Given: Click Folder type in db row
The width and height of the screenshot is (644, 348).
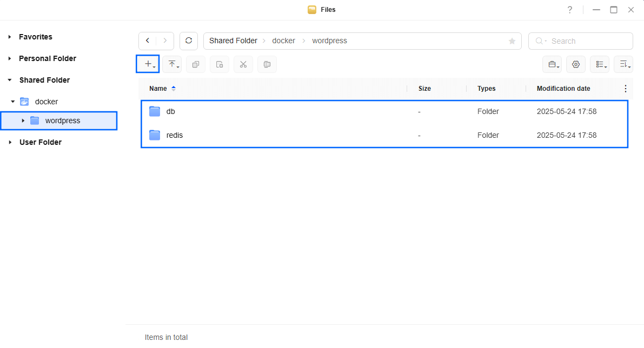Looking at the screenshot, I should [x=488, y=111].
